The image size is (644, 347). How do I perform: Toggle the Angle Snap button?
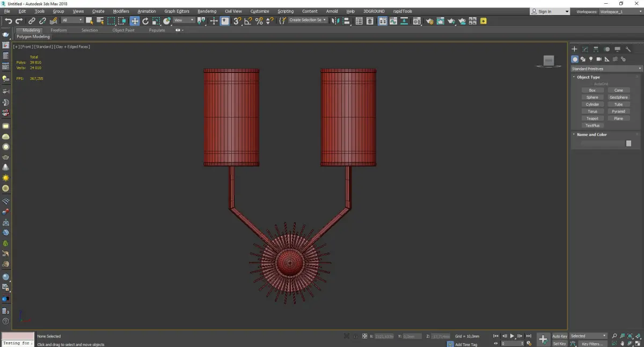(x=248, y=21)
